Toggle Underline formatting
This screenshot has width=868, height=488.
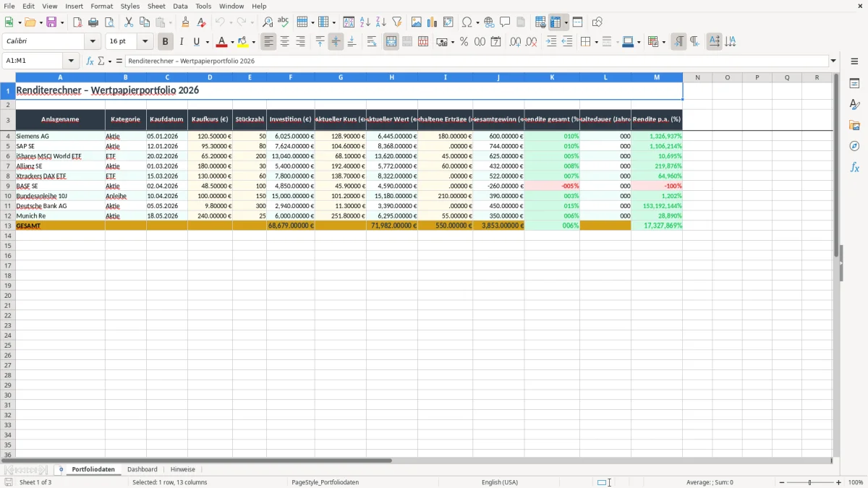[x=196, y=42]
